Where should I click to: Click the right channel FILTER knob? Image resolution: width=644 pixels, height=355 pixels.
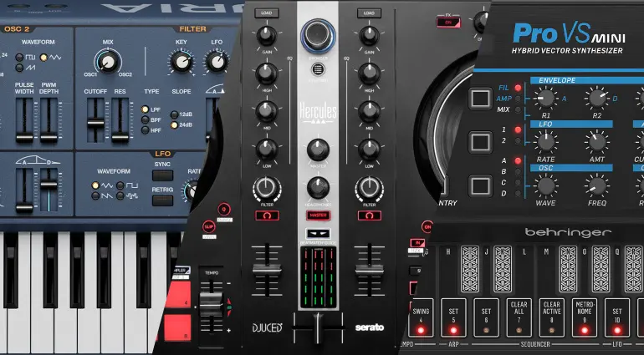tap(369, 189)
